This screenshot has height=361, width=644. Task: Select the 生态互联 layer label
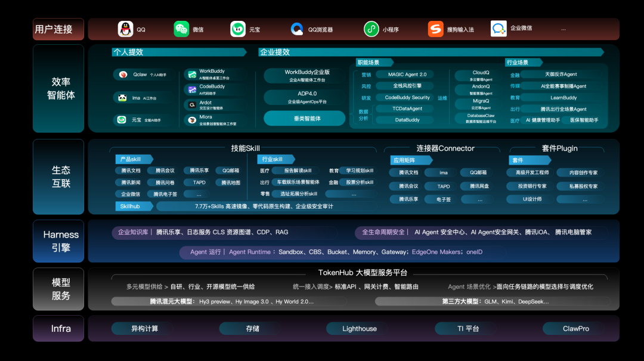click(x=58, y=177)
